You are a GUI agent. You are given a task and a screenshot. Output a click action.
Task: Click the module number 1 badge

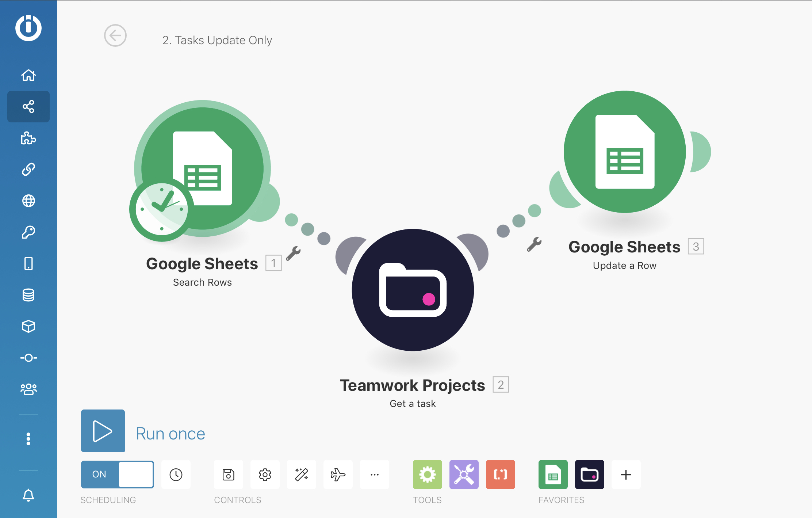(x=273, y=263)
